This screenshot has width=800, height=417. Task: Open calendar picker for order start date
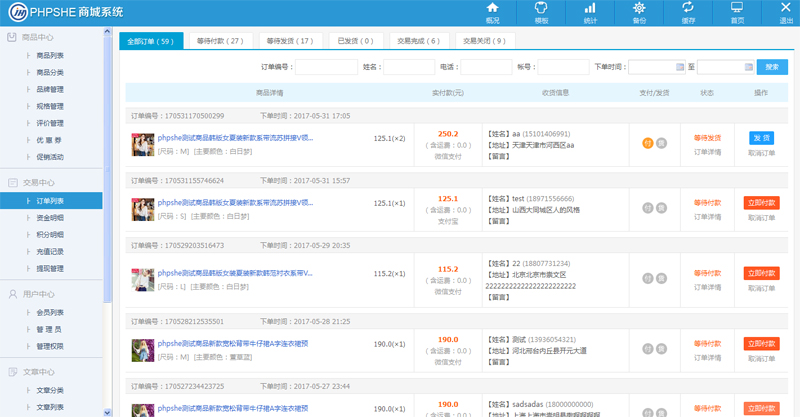[679, 67]
